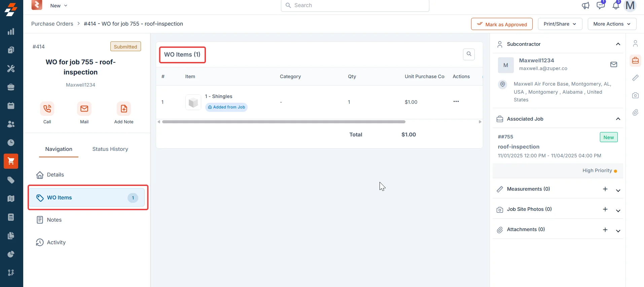Open the price tag sidebar icon
The height and width of the screenshot is (287, 644).
click(x=11, y=180)
